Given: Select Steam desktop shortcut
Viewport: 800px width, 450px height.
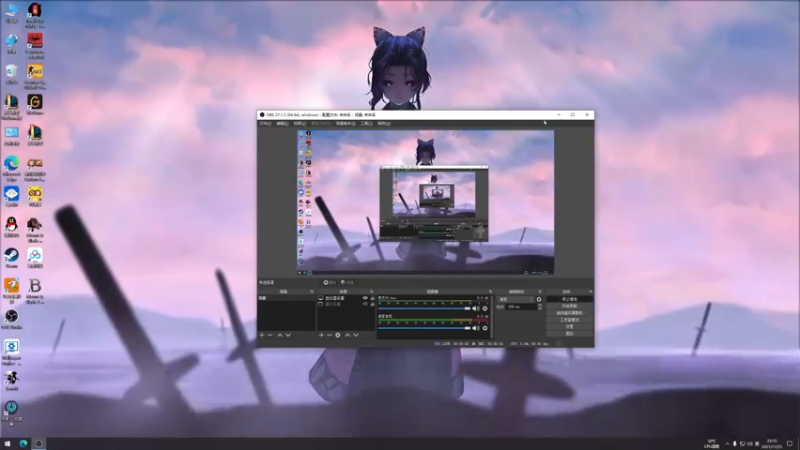Looking at the screenshot, I should (x=11, y=258).
